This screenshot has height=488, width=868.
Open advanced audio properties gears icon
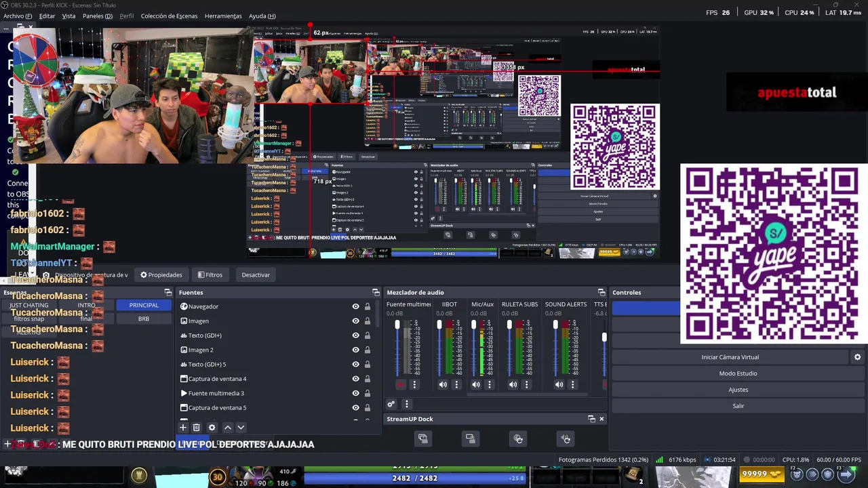tap(391, 404)
